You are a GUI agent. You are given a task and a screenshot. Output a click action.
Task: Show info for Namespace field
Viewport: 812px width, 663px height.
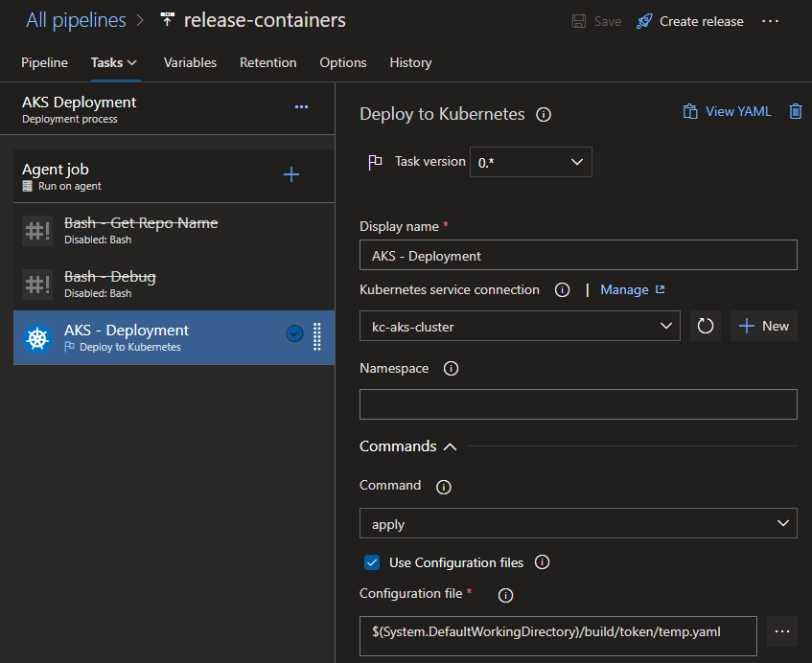[x=451, y=369]
